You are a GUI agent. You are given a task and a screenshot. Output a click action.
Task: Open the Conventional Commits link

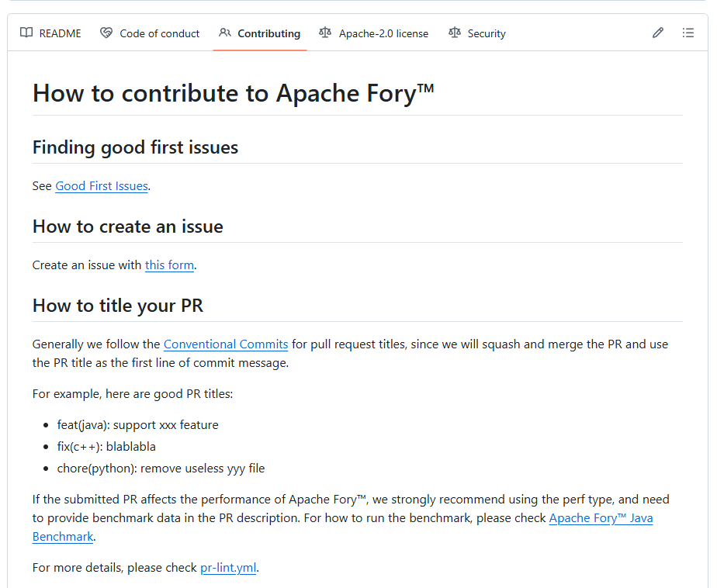point(226,344)
